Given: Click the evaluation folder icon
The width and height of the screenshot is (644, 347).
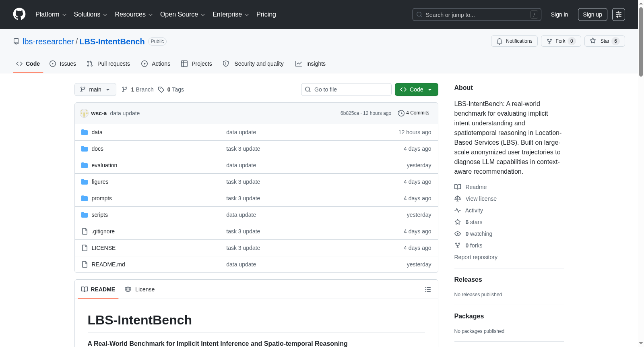Looking at the screenshot, I should tap(85, 165).
